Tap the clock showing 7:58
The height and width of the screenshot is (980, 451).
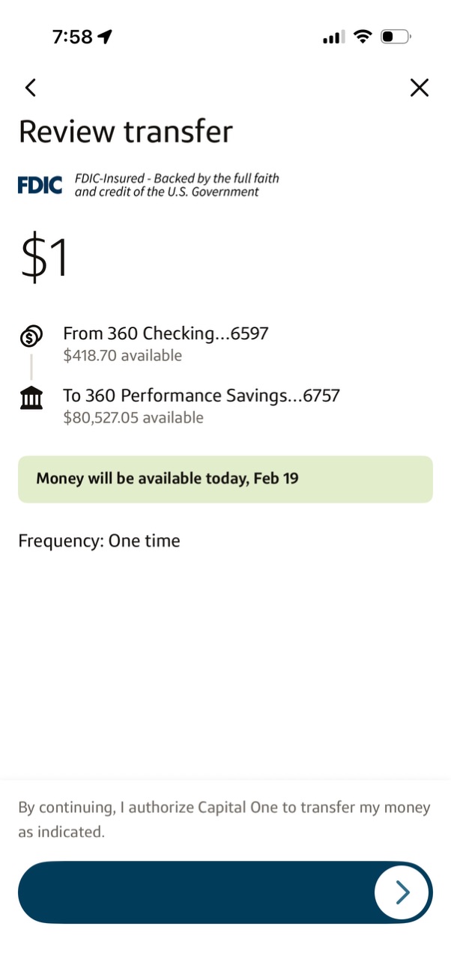[x=72, y=35]
